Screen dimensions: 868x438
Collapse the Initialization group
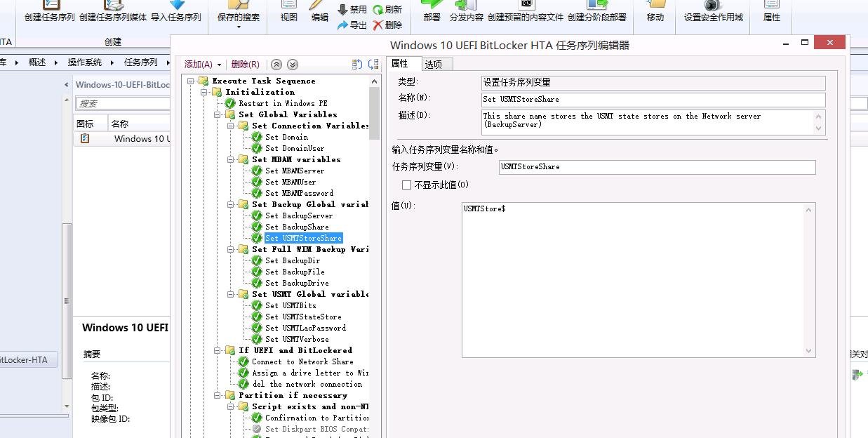[x=204, y=92]
